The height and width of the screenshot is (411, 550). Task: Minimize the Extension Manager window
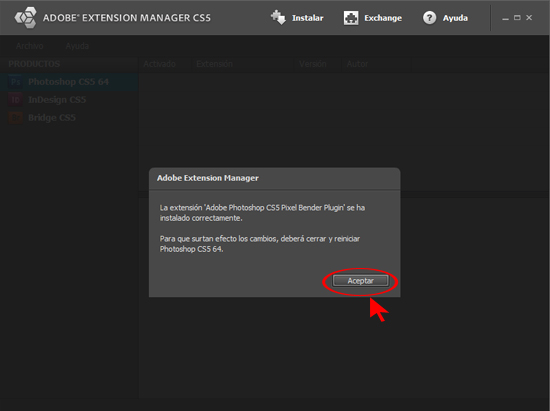pyautogui.click(x=505, y=18)
